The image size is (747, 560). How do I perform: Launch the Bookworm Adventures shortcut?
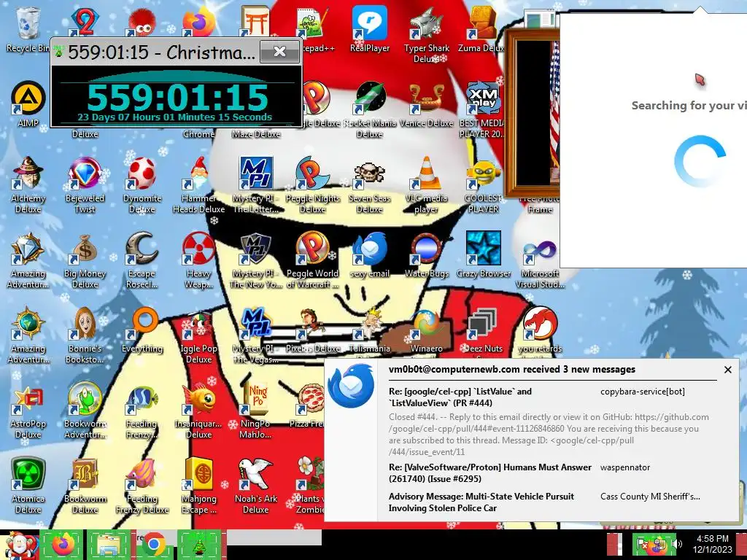[x=85, y=410]
